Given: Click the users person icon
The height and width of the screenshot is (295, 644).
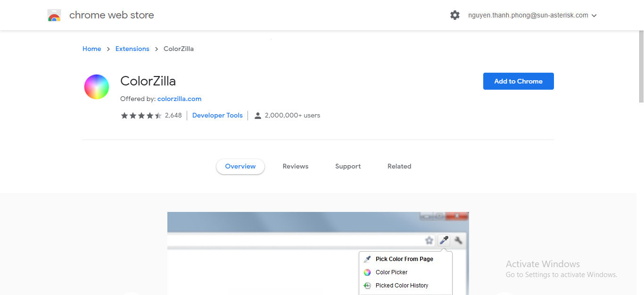Looking at the screenshot, I should [x=258, y=116].
